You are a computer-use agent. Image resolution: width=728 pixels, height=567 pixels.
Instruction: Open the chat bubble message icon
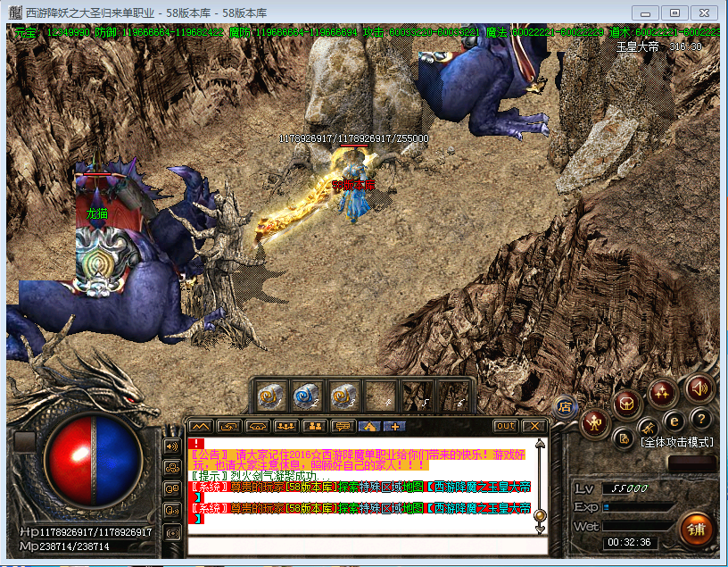343,426
